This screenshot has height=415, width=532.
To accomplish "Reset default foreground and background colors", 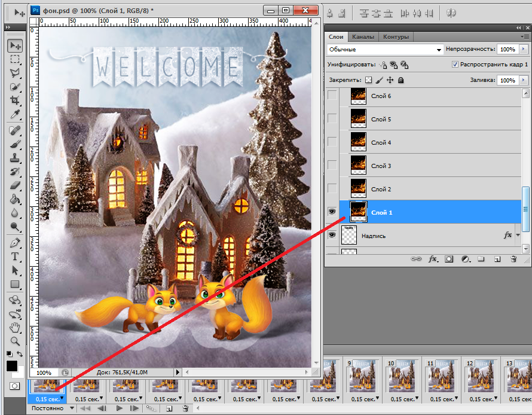I will [10, 354].
